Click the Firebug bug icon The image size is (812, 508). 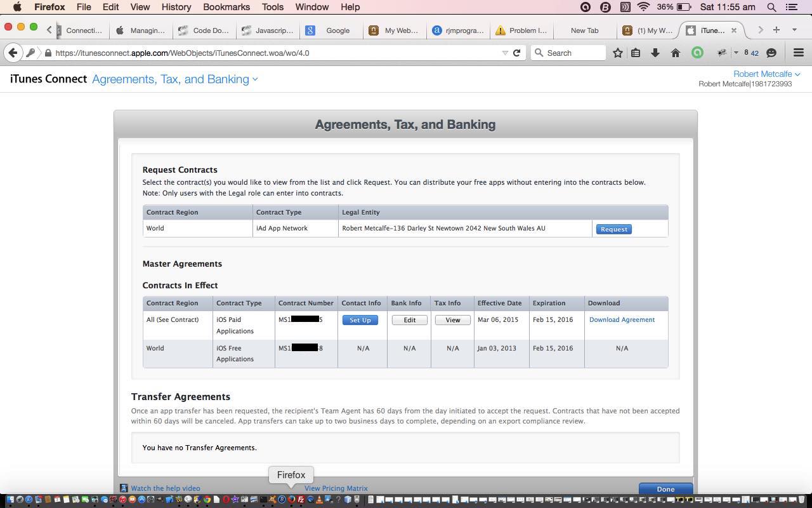click(721, 53)
